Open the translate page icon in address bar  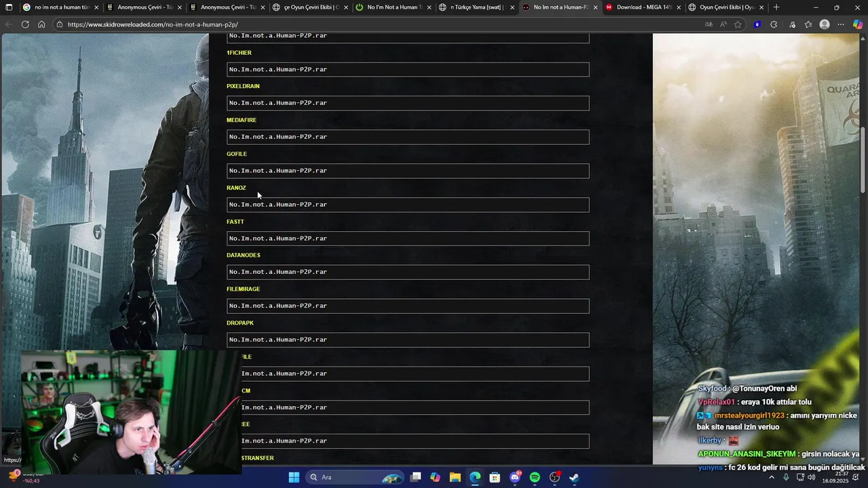point(709,24)
